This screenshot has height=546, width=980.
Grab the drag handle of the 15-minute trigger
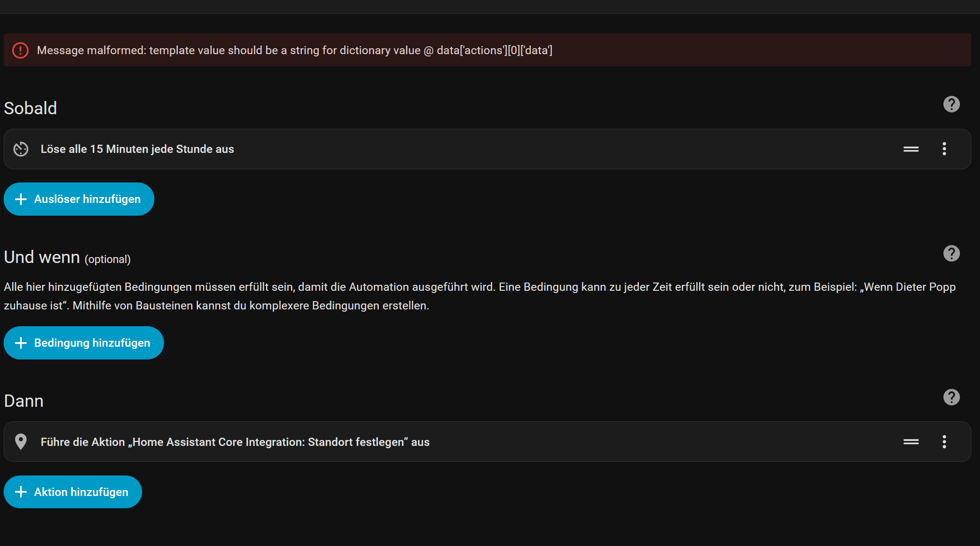(x=911, y=149)
